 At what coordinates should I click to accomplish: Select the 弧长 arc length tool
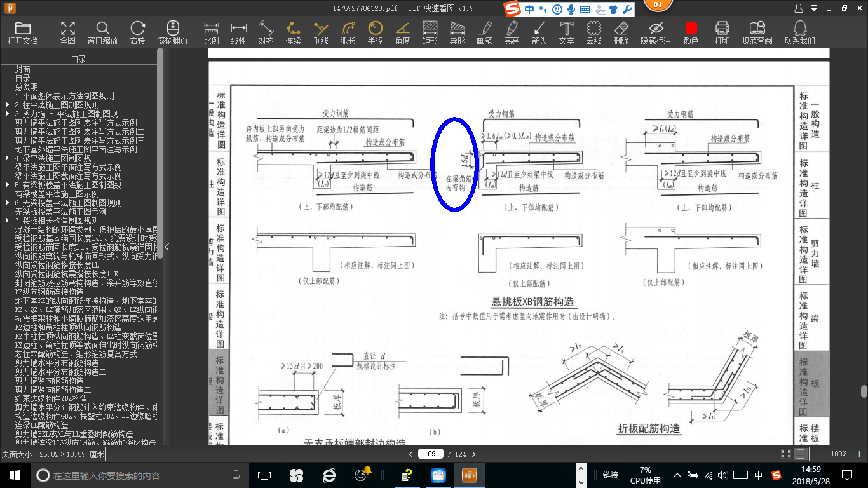point(348,32)
